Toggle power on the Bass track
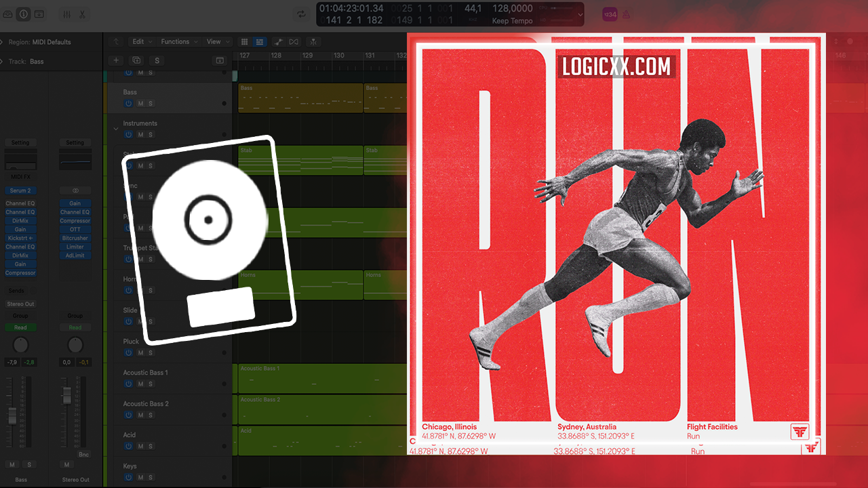The height and width of the screenshot is (488, 868). click(128, 103)
